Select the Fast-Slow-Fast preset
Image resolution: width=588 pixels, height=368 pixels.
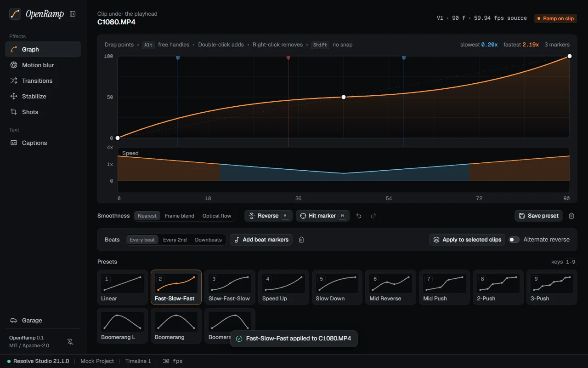coord(176,287)
